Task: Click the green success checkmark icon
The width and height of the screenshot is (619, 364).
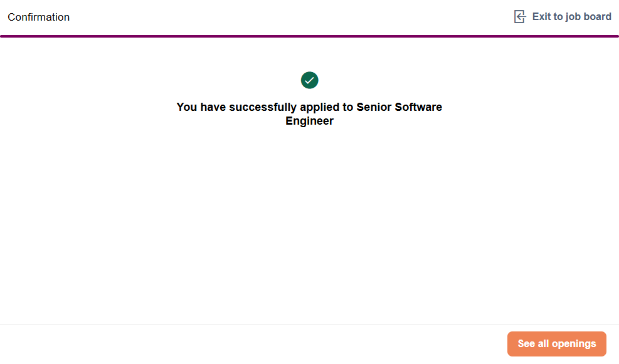Action: pyautogui.click(x=309, y=80)
